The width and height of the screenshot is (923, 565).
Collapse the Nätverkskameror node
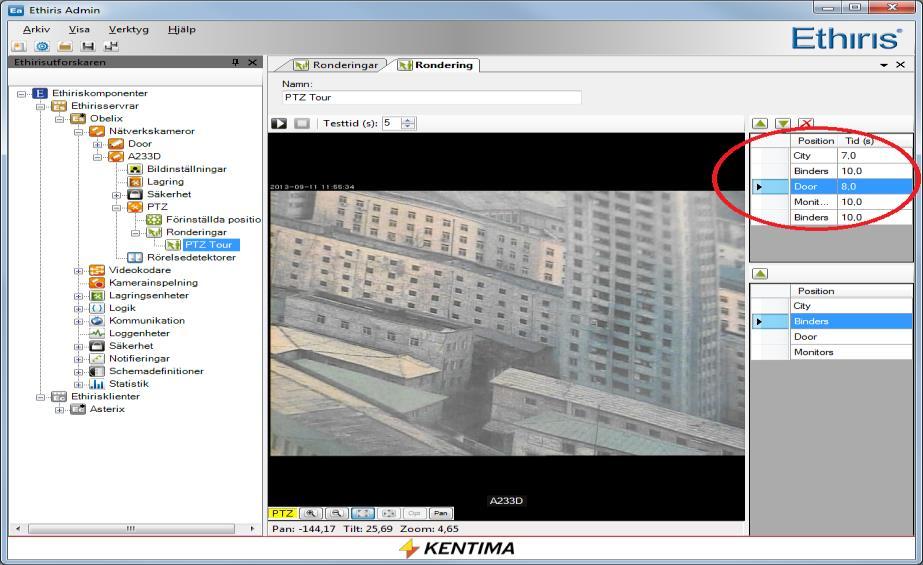[x=78, y=132]
